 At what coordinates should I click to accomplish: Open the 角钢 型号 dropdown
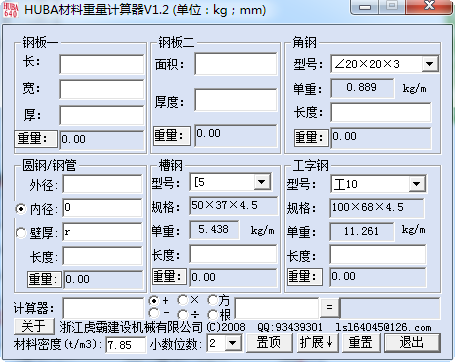430,64
